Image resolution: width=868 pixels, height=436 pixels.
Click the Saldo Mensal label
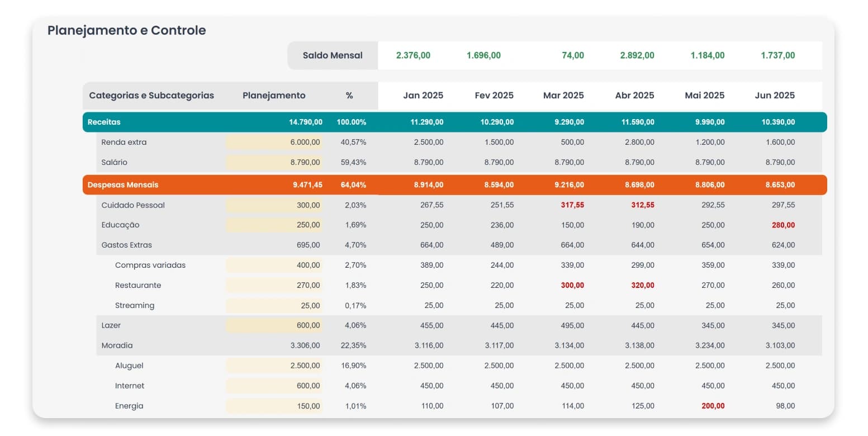click(x=333, y=55)
